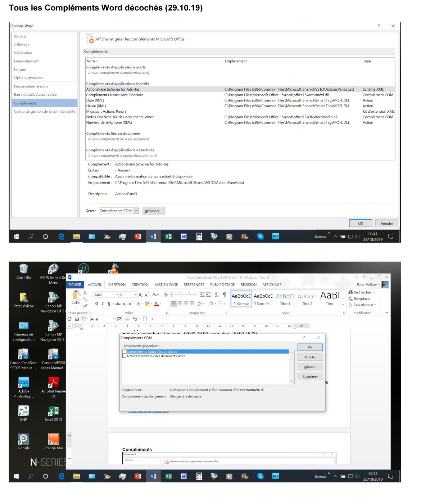Insert a bulleted list via the bullets icon
Image resolution: width=421 pixels, height=504 pixels.
174,294
